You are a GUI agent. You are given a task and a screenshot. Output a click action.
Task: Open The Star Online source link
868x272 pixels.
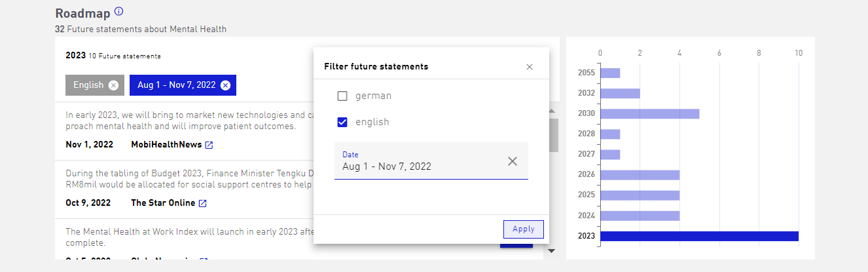point(163,203)
